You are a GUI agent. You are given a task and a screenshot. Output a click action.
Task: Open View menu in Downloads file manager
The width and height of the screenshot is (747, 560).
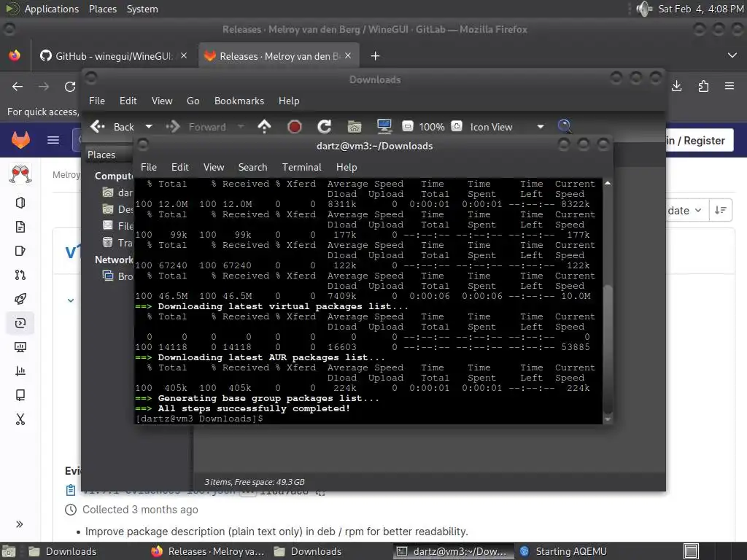coord(161,101)
